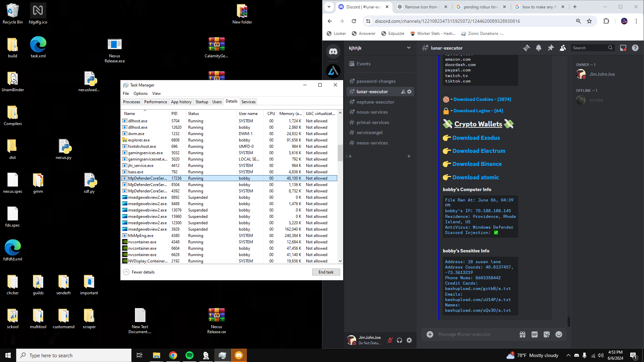Click the End task button
This screenshot has height=362, width=644.
326,272
